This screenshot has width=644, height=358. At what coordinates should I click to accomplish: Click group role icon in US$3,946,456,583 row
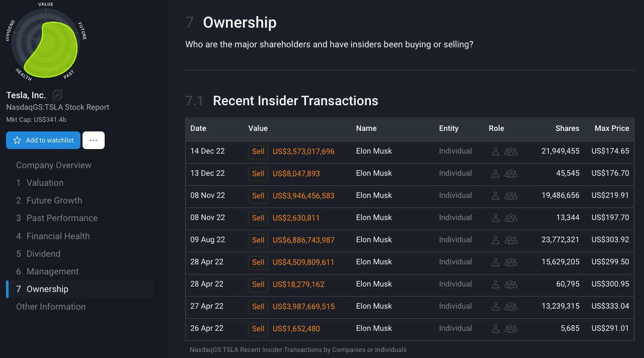click(x=511, y=195)
